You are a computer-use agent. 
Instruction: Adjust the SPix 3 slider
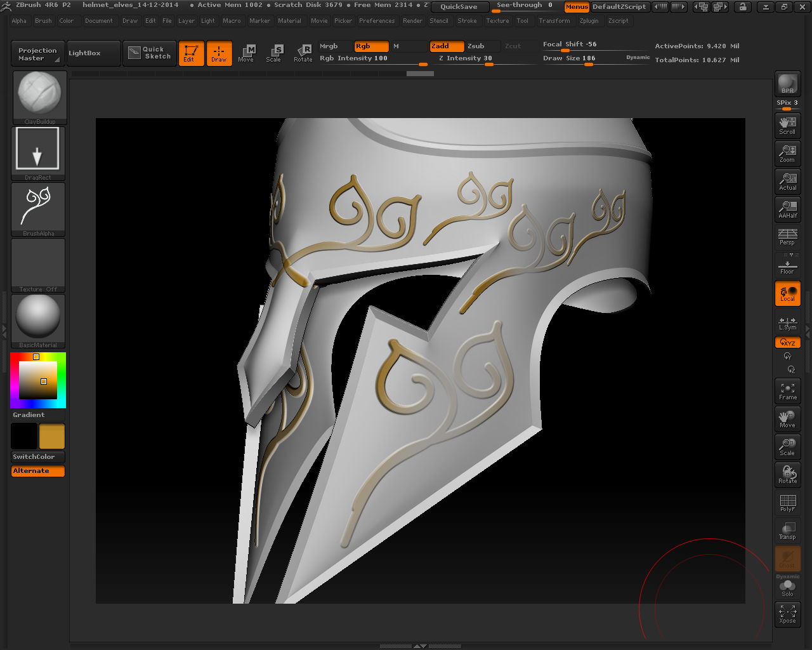click(x=787, y=104)
